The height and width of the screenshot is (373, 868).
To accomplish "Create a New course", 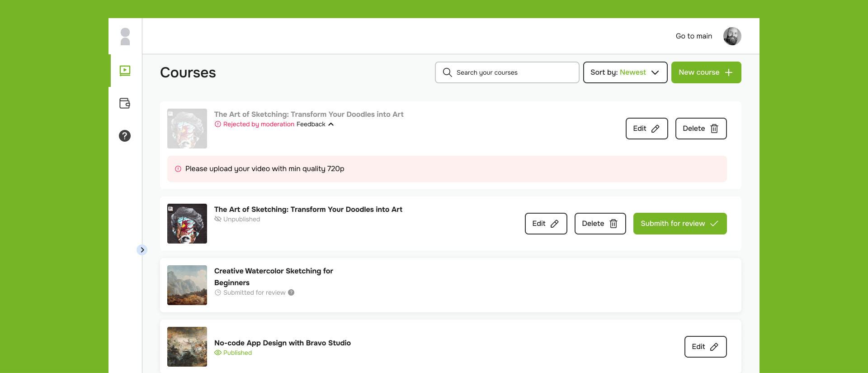I will [x=706, y=72].
